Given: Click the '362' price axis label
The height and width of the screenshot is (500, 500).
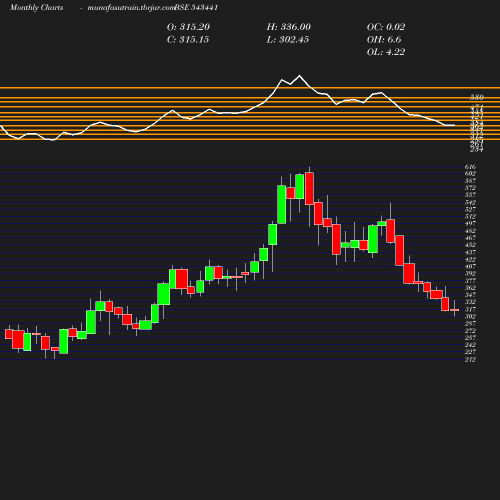Looking at the screenshot, I should click(x=470, y=288).
